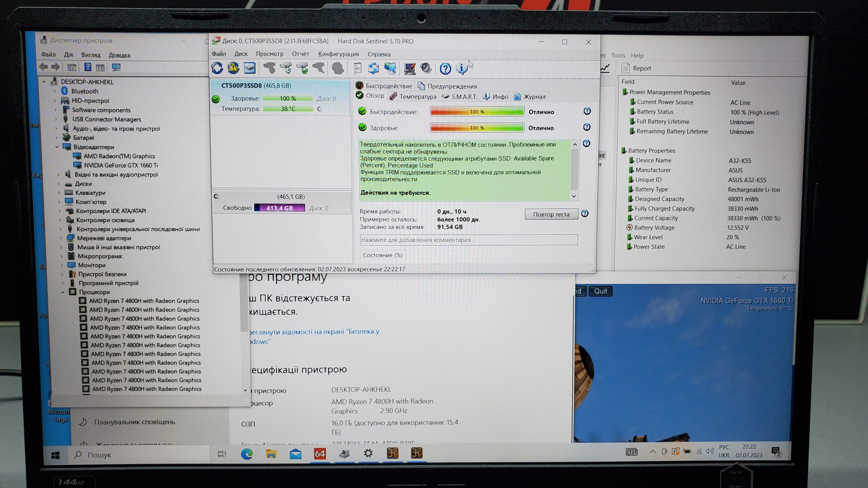Expand the Bluetooth device category
This screenshot has width=868, height=488.
55,91
